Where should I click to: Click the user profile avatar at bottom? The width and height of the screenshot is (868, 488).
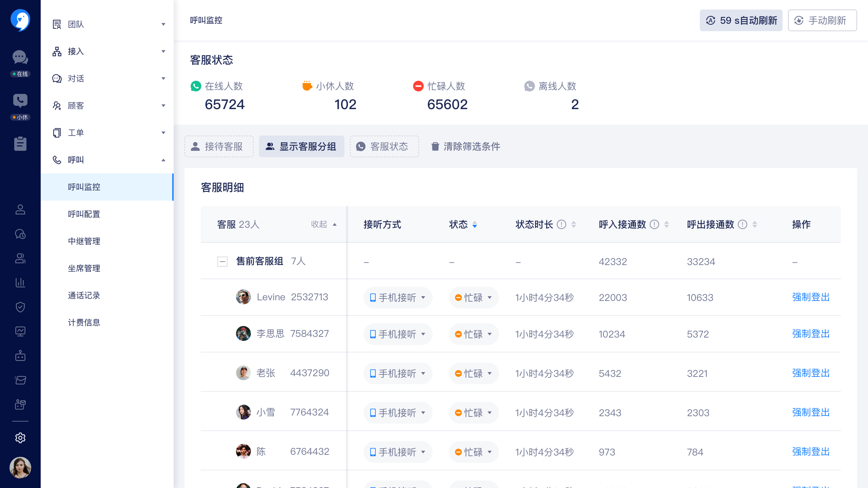(x=20, y=468)
